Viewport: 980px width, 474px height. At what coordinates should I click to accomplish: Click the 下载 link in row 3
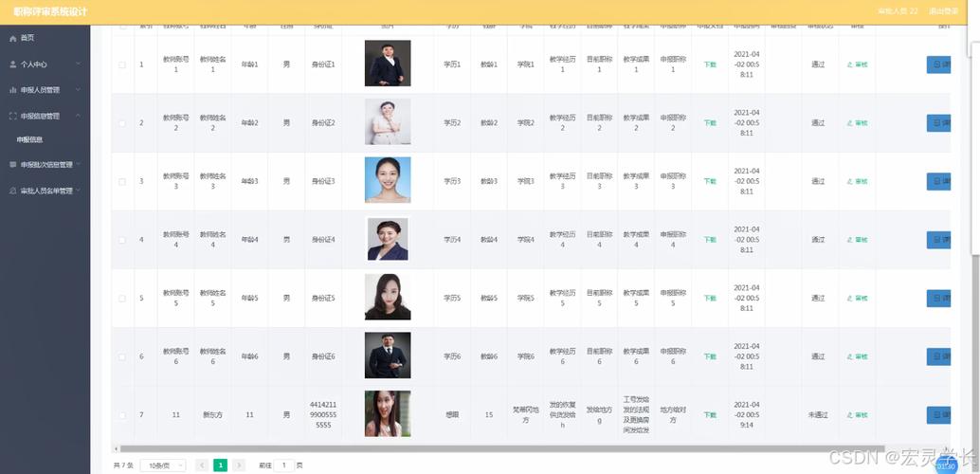point(709,181)
